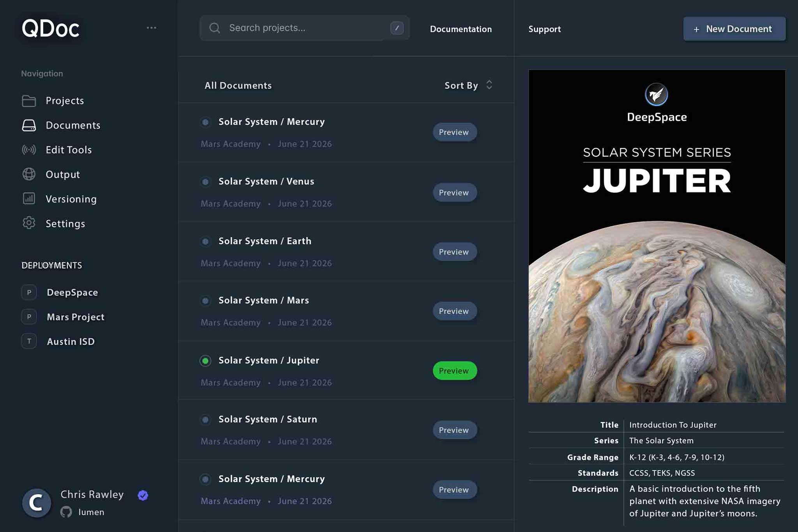Click the Chris Rawley name
This screenshot has width=798, height=532.
coord(92,494)
